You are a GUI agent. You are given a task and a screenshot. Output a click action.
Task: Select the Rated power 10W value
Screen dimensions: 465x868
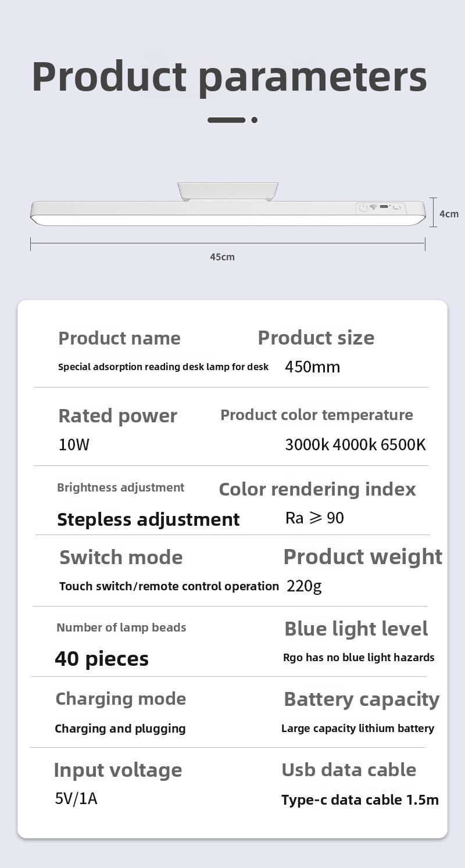click(74, 445)
